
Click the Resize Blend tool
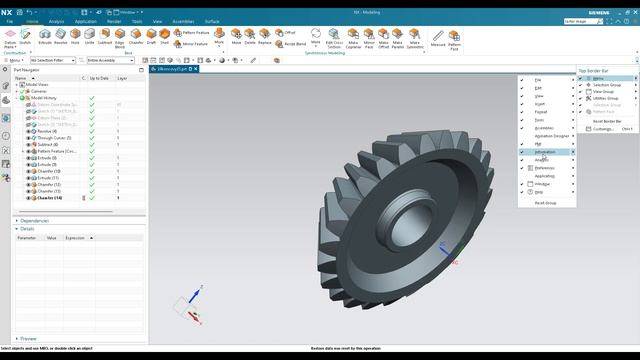pyautogui.click(x=290, y=44)
